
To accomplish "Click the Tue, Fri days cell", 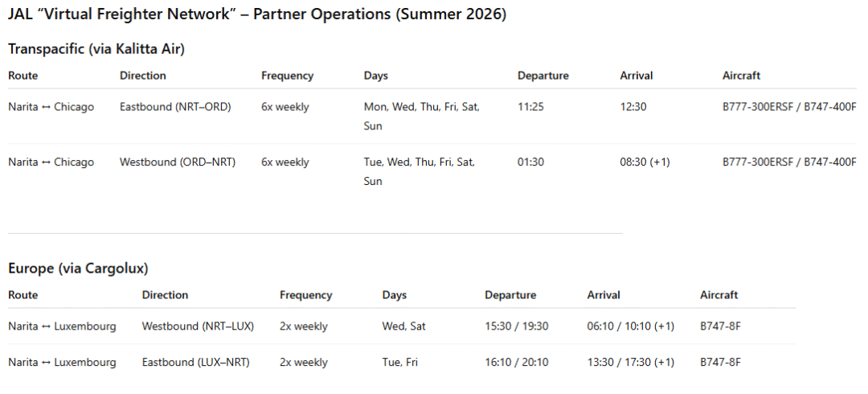I will (400, 362).
